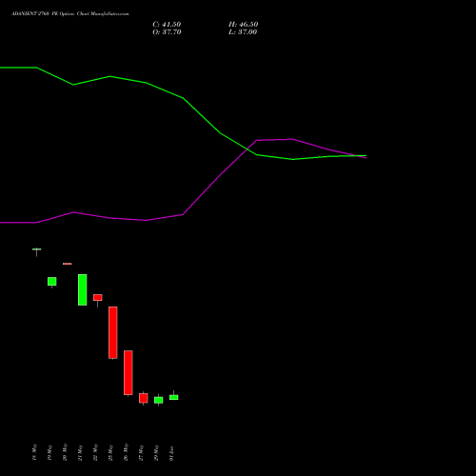476x476 pixels.
Task: Click the 22 May date label
Action: (95, 452)
